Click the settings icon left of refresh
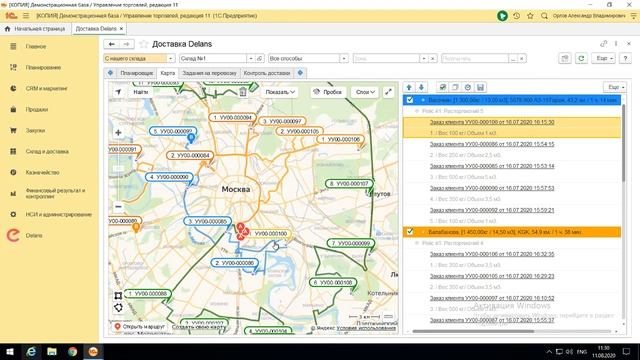 pos(565,58)
